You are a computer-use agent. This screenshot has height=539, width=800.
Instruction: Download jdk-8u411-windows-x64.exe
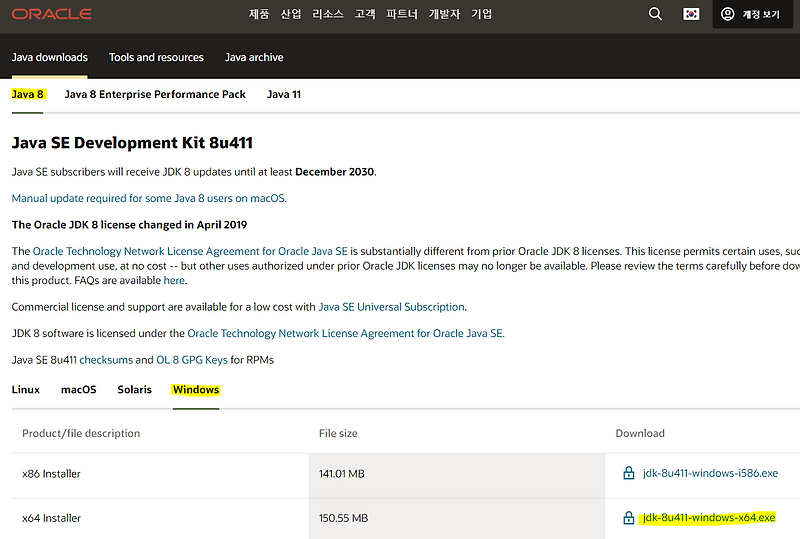(708, 518)
